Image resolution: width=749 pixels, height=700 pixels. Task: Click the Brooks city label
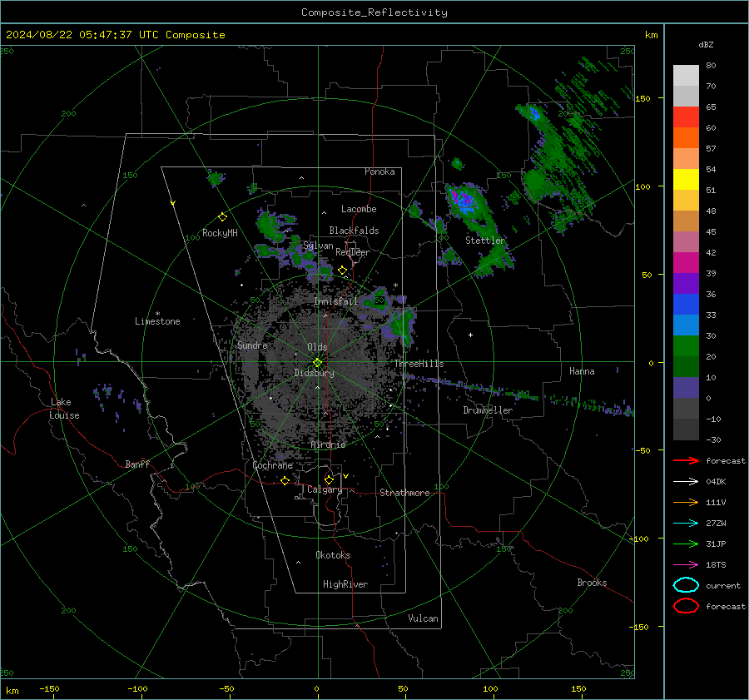592,583
